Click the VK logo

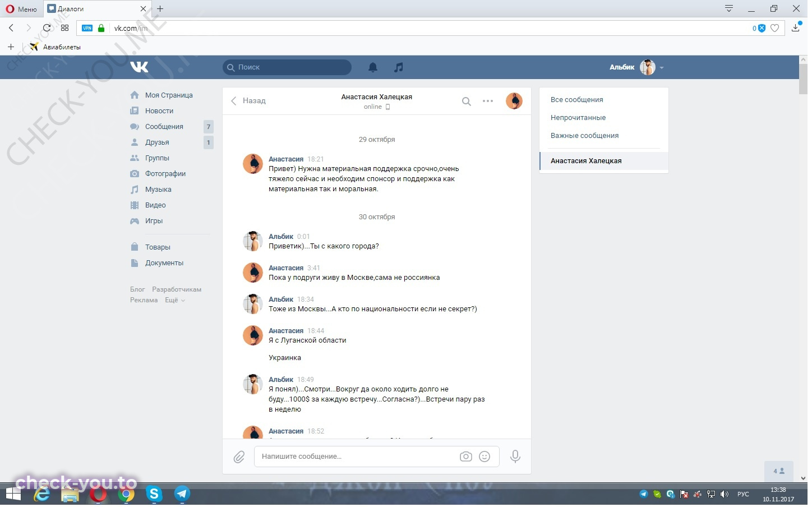(x=139, y=67)
